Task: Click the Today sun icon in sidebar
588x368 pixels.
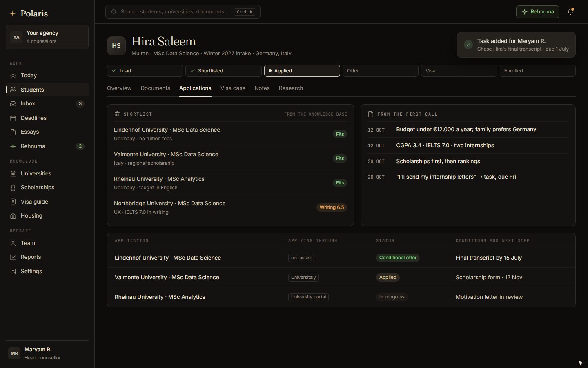Action: click(13, 76)
